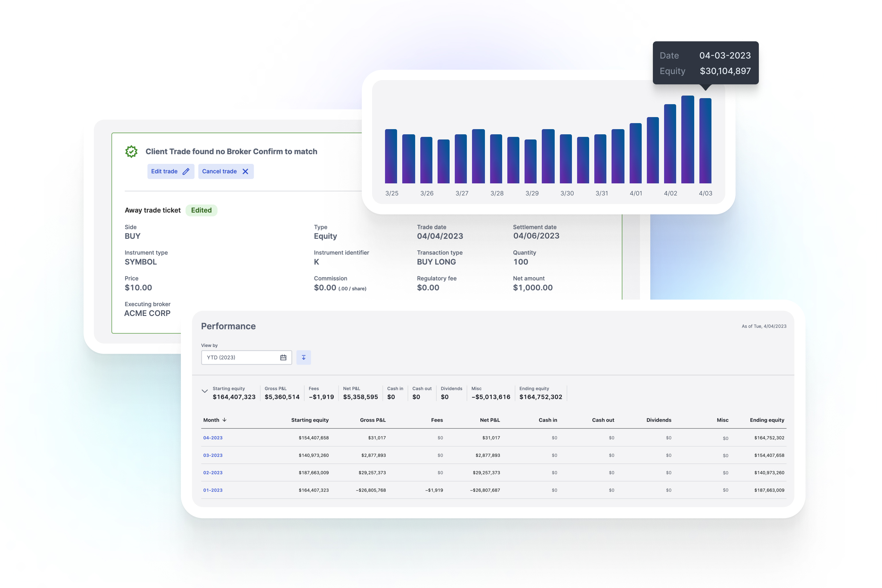Click the Ending equity column header
This screenshot has height=588, width=882.
click(767, 420)
